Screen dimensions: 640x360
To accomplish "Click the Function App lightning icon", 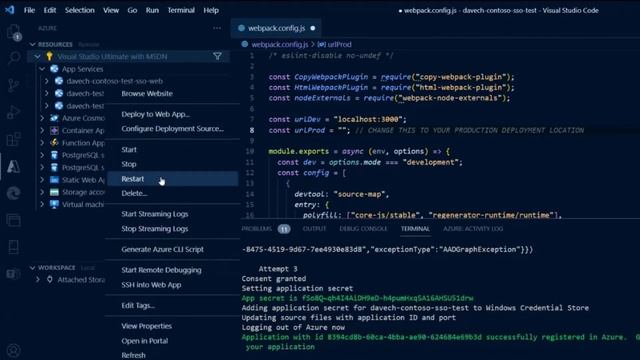I will coord(54,142).
